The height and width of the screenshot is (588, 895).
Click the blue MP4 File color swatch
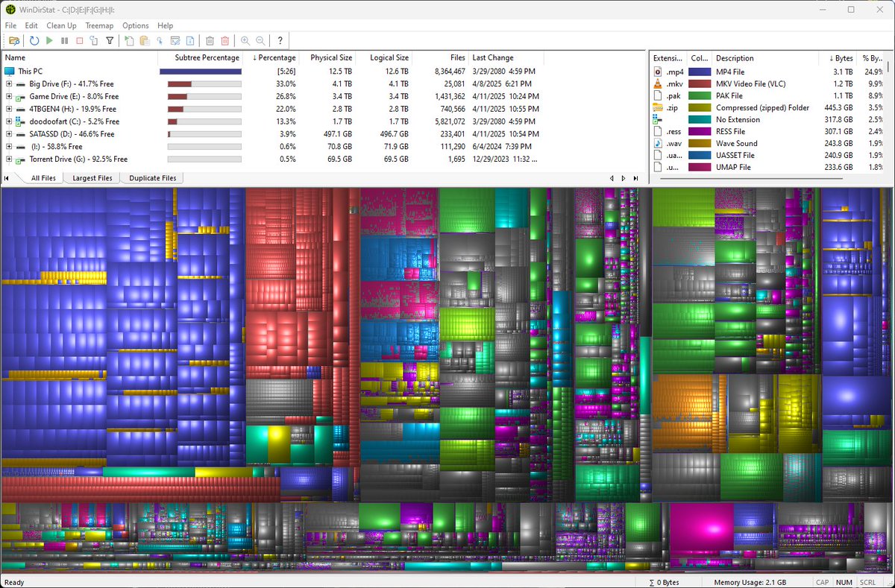tap(700, 72)
